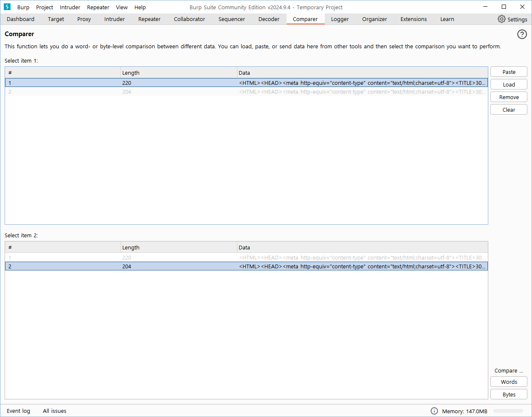Click the Data cell of selected item 1 row

tap(363, 83)
